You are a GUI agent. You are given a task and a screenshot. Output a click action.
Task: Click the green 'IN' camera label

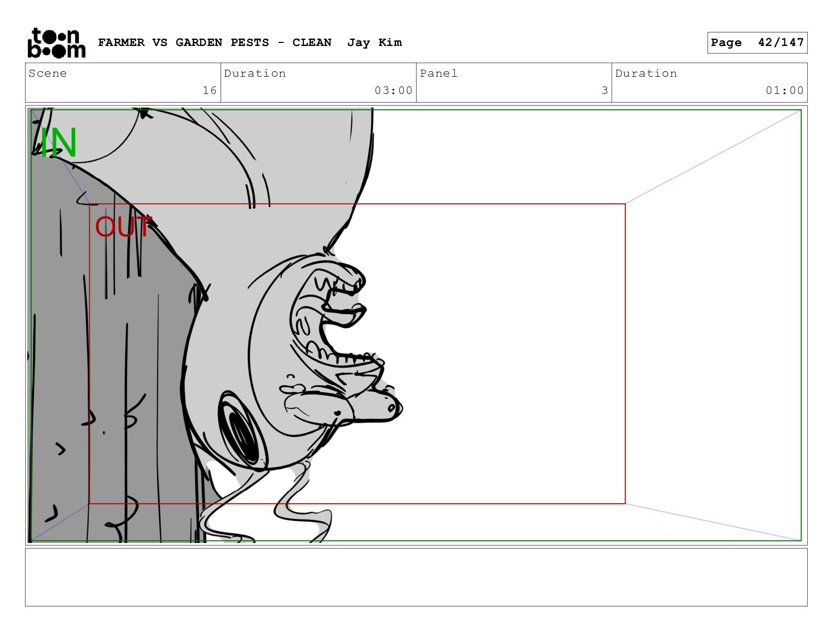(x=59, y=143)
